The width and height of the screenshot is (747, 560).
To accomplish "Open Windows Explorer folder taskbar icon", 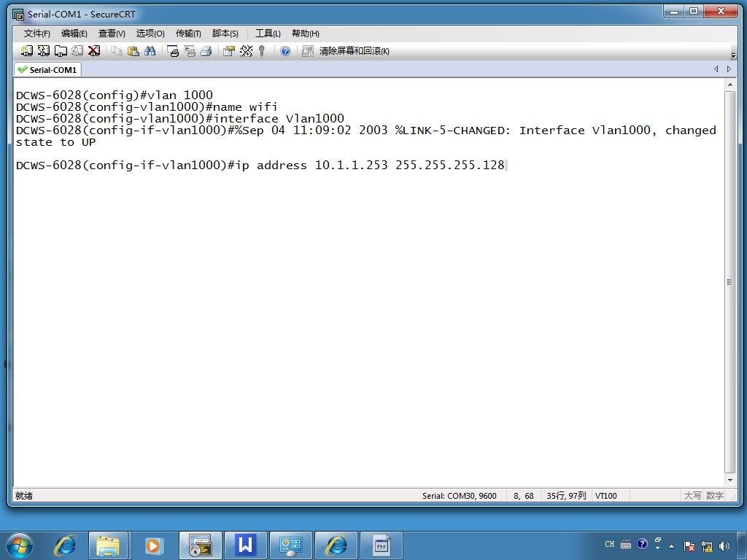I will (x=108, y=545).
